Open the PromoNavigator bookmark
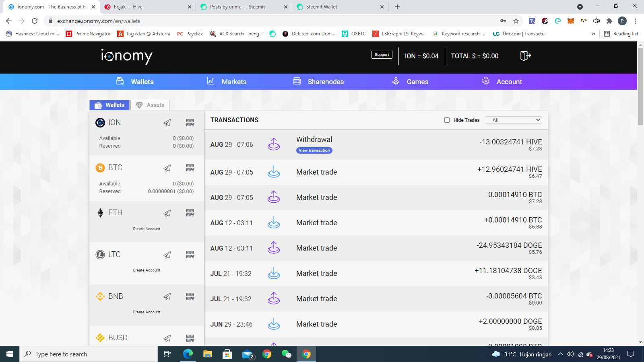Viewport: 644px width, 362px height. (x=88, y=34)
